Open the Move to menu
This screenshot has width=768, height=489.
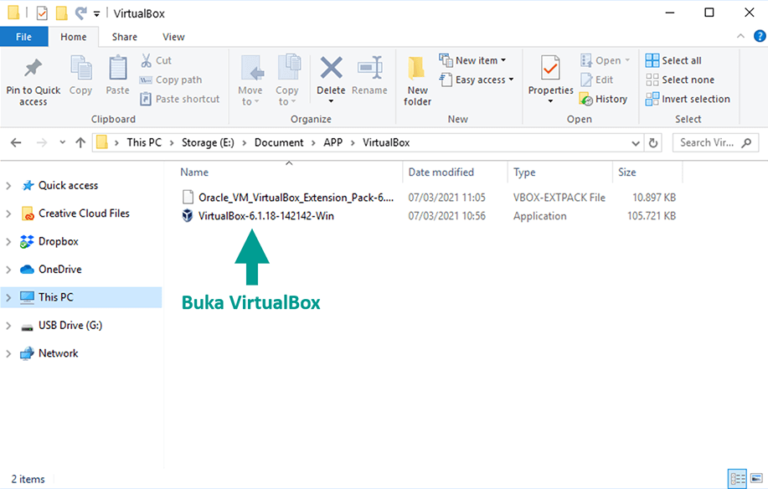[x=250, y=81]
